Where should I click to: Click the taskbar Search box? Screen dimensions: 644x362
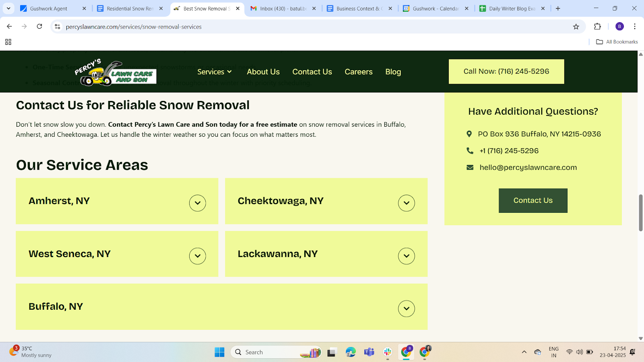[276, 352]
